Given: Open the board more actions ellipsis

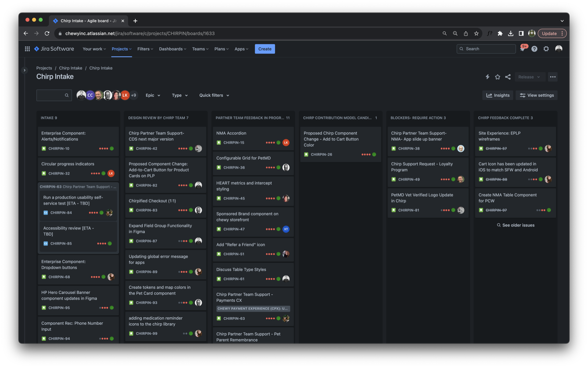Looking at the screenshot, I should point(553,77).
